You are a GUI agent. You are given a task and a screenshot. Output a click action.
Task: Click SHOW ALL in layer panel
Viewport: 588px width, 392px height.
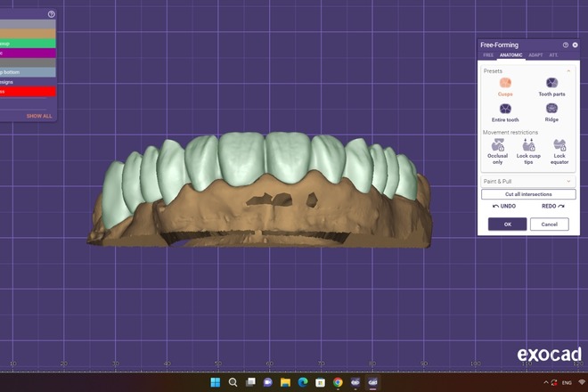pyautogui.click(x=39, y=116)
